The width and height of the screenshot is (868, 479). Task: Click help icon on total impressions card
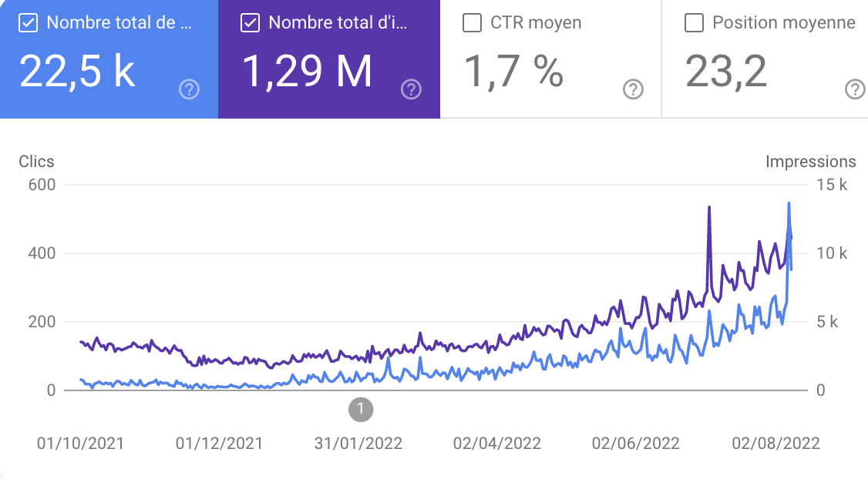click(x=411, y=90)
